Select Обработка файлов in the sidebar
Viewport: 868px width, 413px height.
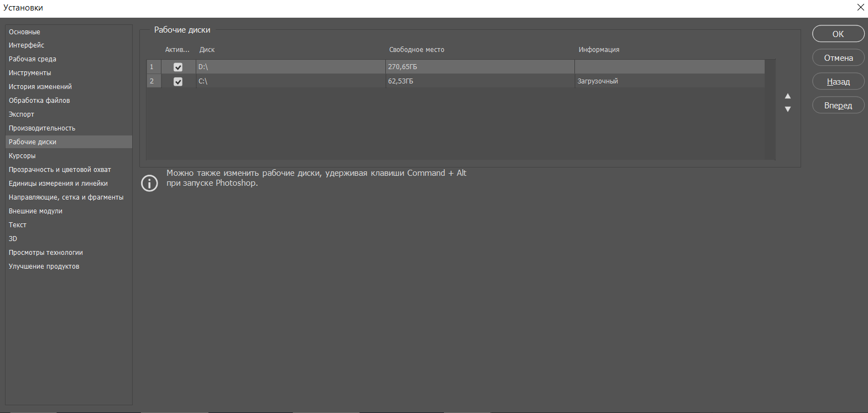point(69,101)
